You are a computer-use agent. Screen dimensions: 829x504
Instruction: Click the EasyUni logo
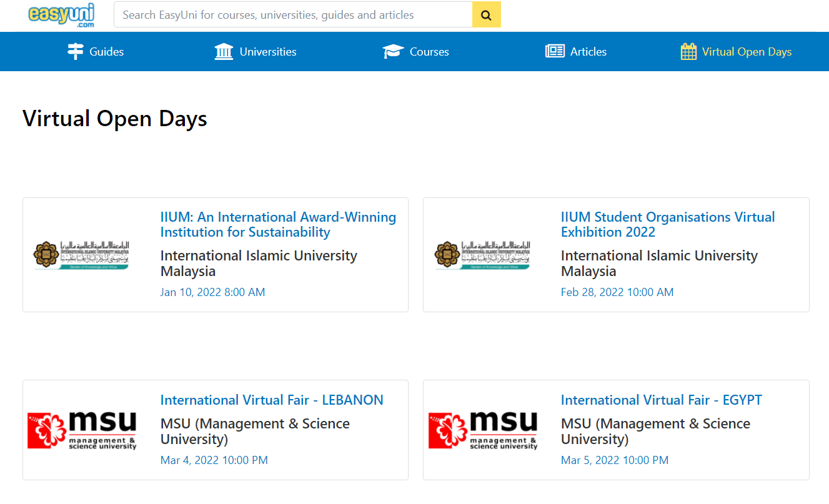tap(61, 15)
